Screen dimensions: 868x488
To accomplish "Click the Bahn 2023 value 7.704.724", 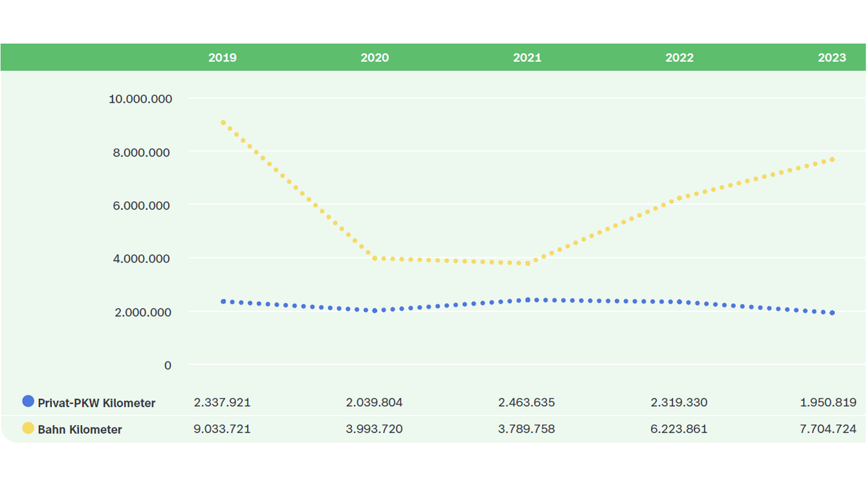I will 828,429.
